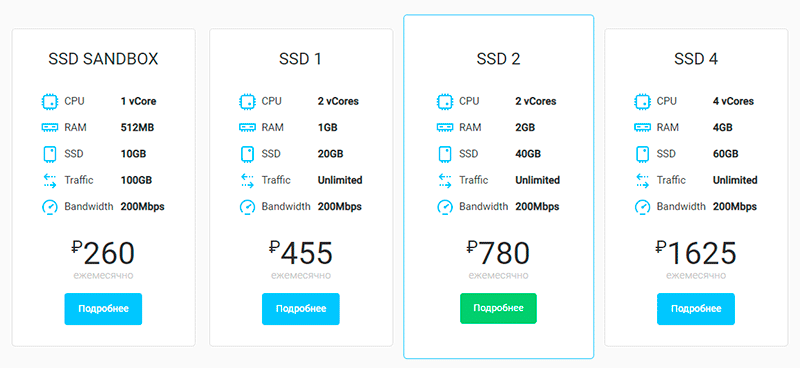Click the CPU icon in SSD SANDBOX plan
Viewport: 800px width, 368px height.
tap(49, 102)
